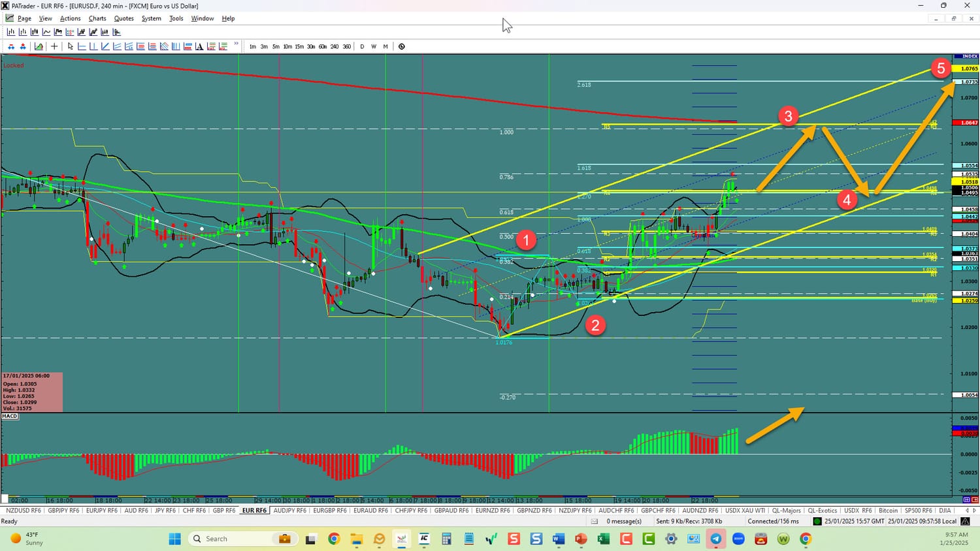Click the MACD indicator label
The image size is (980, 551).
click(x=10, y=416)
